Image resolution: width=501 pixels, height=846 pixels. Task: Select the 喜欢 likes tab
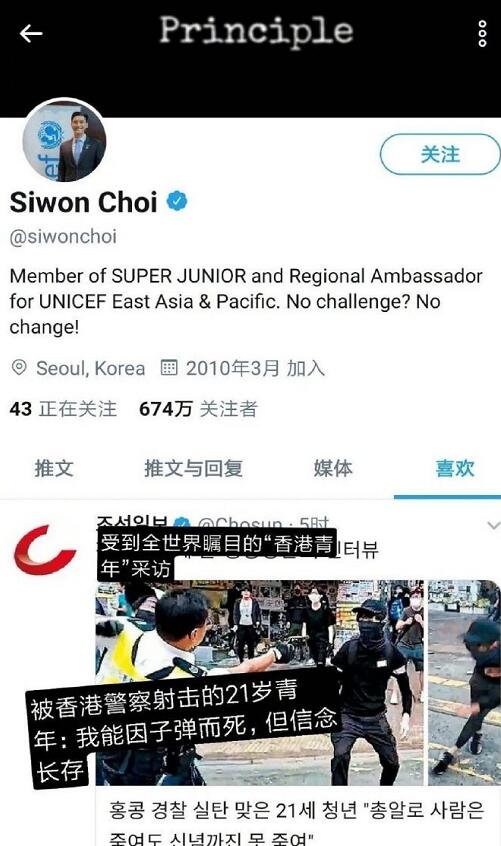pyautogui.click(x=455, y=468)
